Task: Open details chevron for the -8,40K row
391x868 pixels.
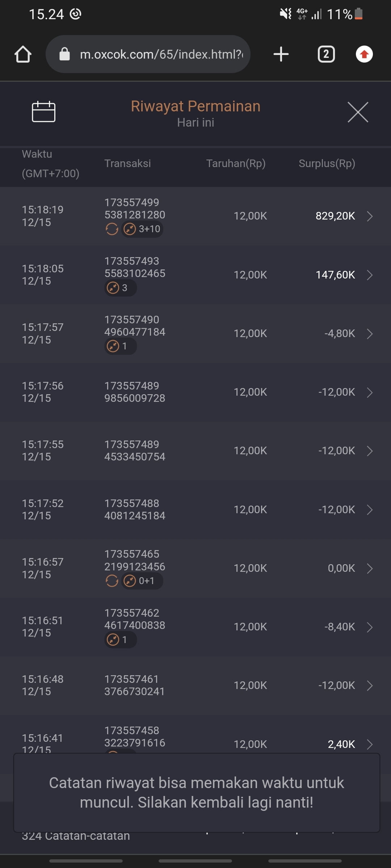Action: (x=370, y=627)
